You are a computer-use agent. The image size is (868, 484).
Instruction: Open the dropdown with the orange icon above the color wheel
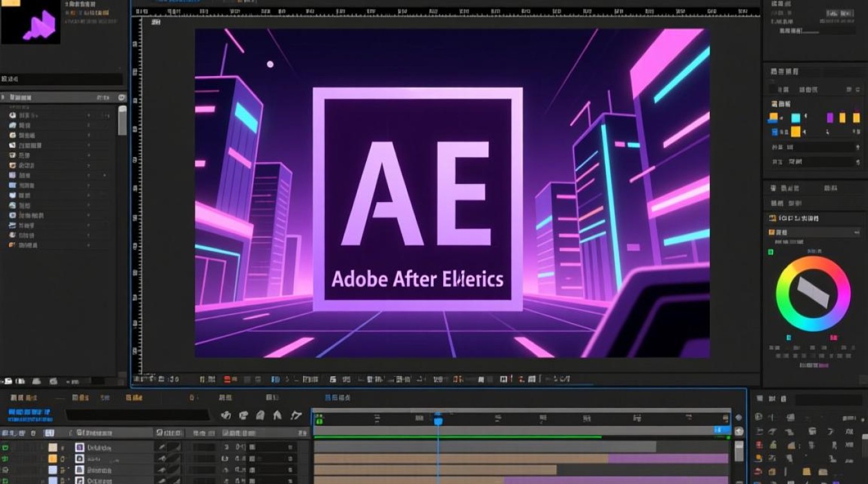[814, 232]
